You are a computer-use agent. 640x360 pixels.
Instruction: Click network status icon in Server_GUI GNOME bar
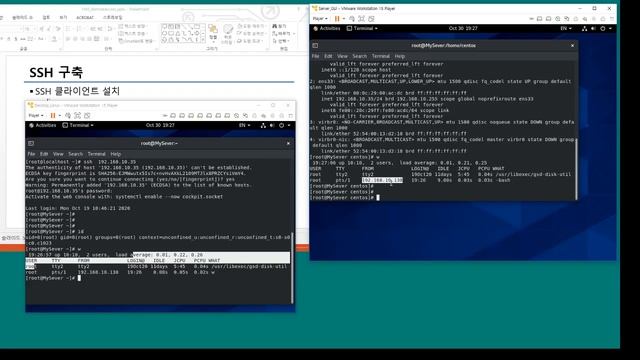pyautogui.click(x=584, y=29)
